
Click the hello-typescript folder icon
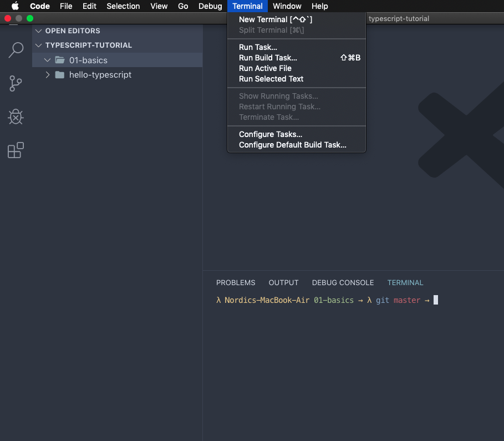click(60, 75)
